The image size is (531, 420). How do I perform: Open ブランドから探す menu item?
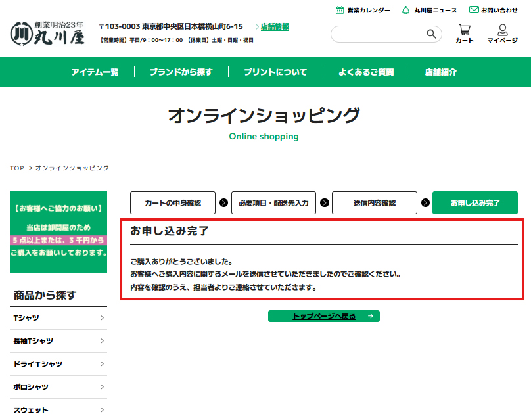pyautogui.click(x=181, y=72)
